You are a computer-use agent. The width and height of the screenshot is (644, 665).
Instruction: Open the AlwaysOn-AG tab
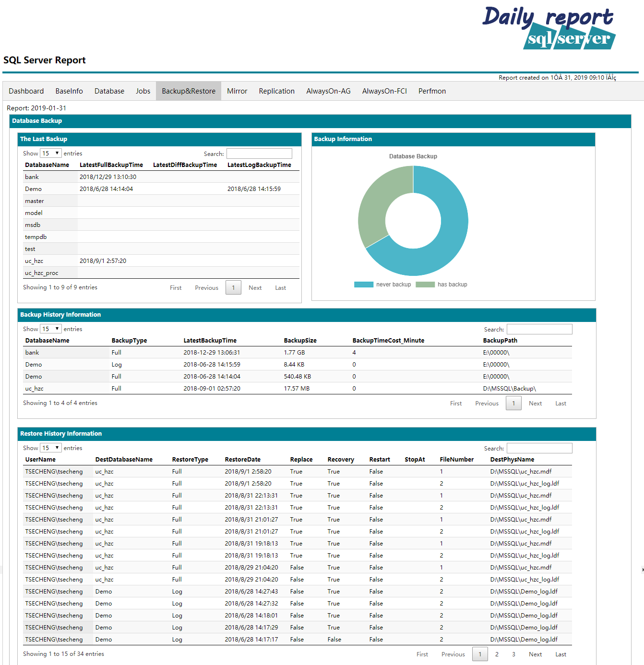tap(328, 91)
